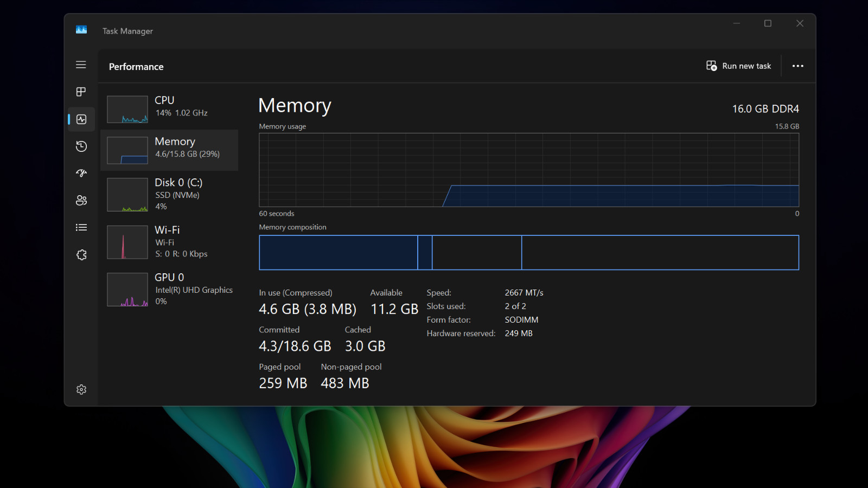Viewport: 868px width, 488px height.
Task: Open App history from the sidebar
Action: (x=81, y=146)
